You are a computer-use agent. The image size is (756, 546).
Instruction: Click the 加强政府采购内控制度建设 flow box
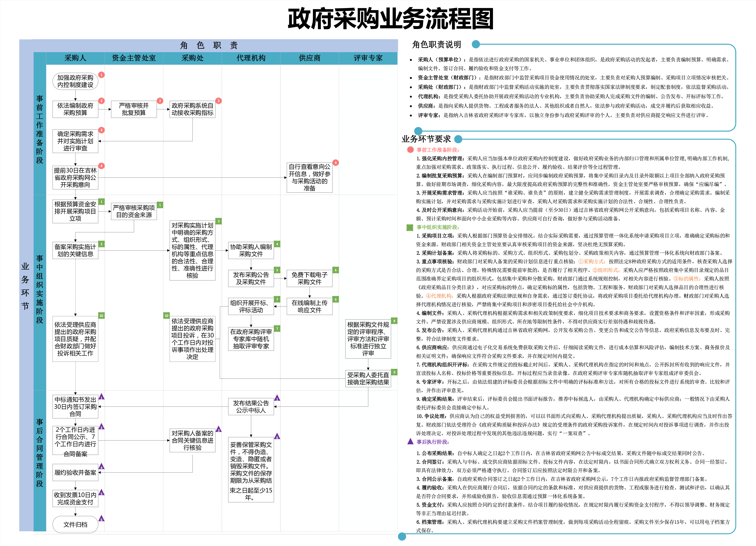click(75, 81)
